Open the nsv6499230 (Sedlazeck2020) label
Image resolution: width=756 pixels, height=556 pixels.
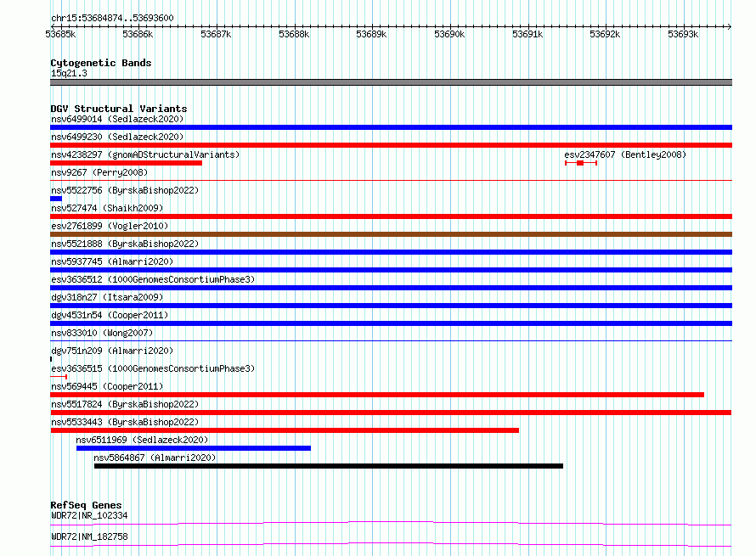tap(117, 137)
